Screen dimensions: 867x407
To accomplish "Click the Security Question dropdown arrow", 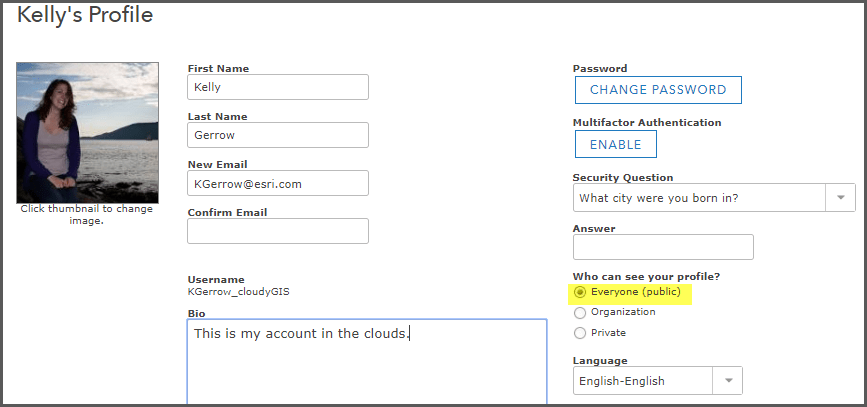I will (x=840, y=198).
